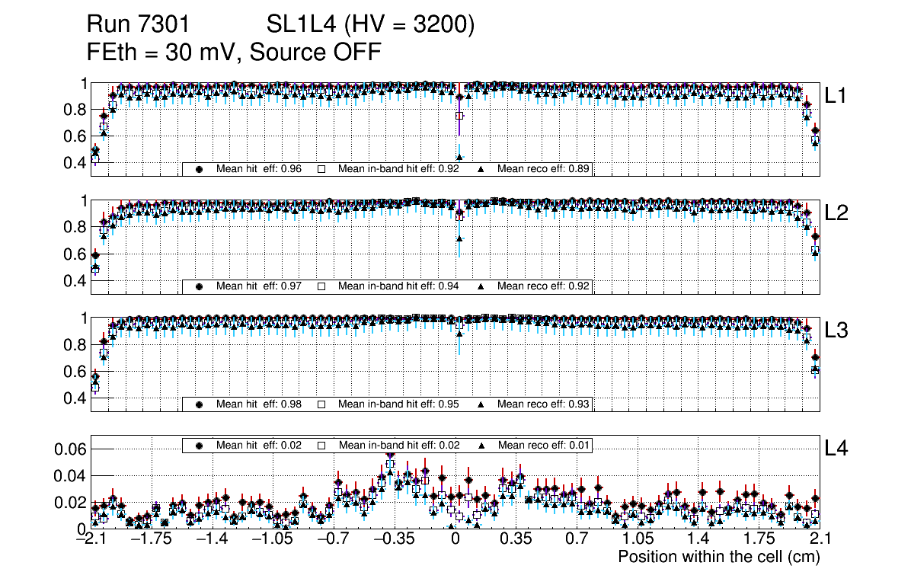Click the triangle legend marker in L1 panel
The width and height of the screenshot is (911, 588).
[481, 169]
